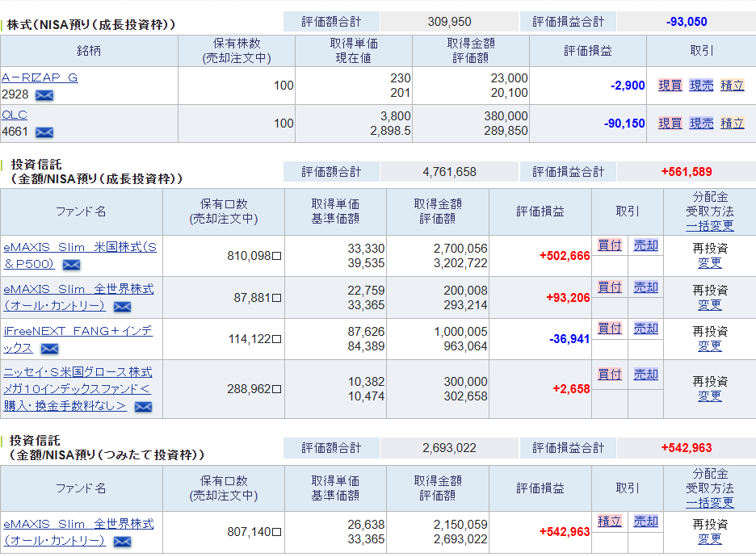Open the A-RIZAP G stock link
756x557 pixels.
[x=40, y=77]
